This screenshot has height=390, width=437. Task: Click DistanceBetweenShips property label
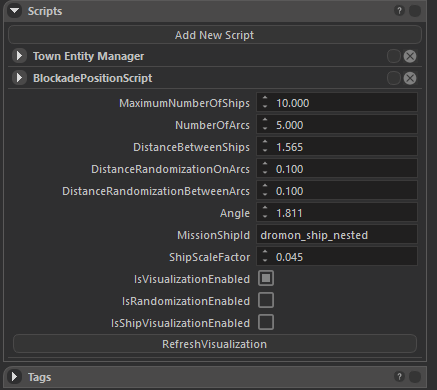(x=191, y=147)
